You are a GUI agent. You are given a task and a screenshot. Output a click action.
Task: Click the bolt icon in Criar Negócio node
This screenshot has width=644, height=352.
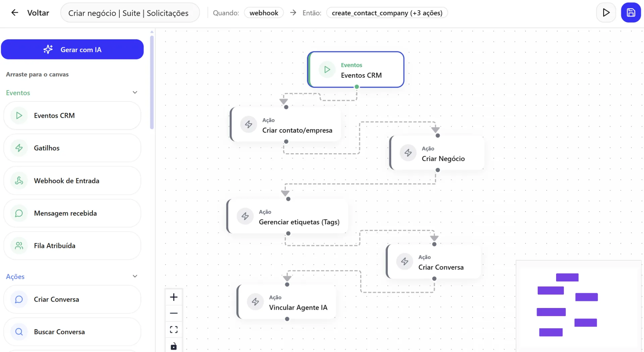tap(408, 153)
